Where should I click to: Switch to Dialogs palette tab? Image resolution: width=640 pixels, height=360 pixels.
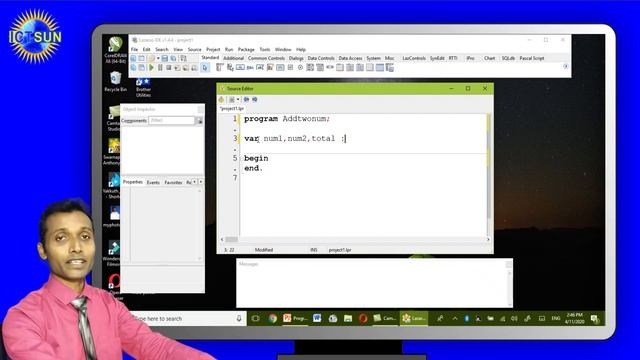[296, 58]
